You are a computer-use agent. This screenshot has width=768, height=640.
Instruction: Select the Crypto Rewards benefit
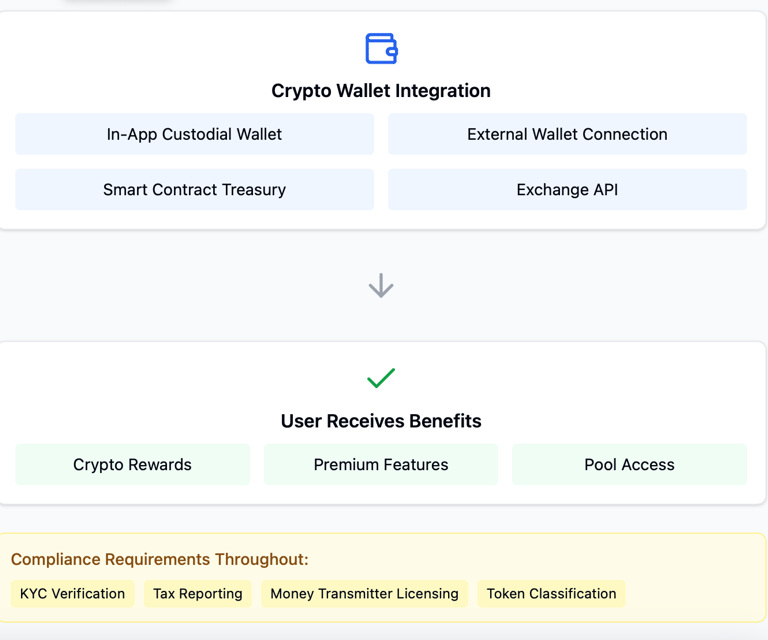point(132,465)
